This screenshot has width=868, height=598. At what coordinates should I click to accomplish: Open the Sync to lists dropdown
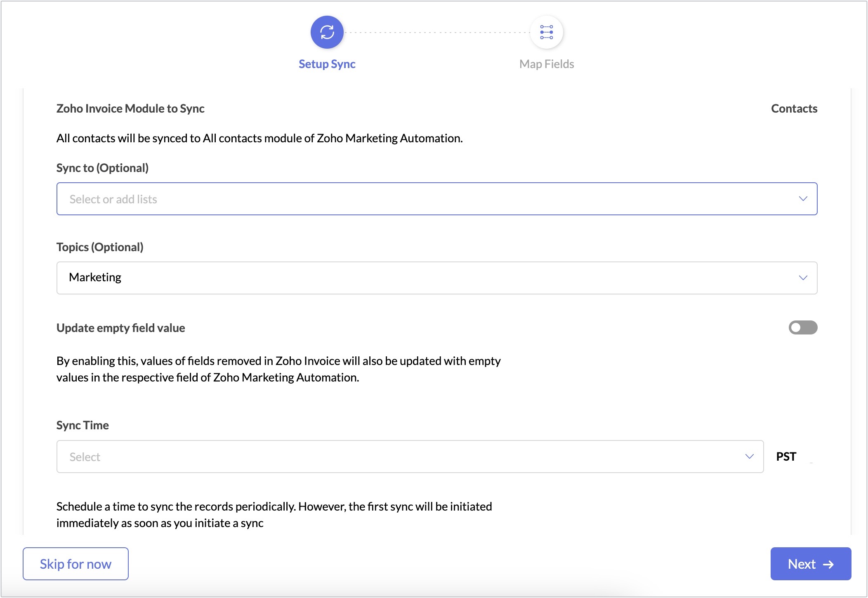(x=437, y=199)
